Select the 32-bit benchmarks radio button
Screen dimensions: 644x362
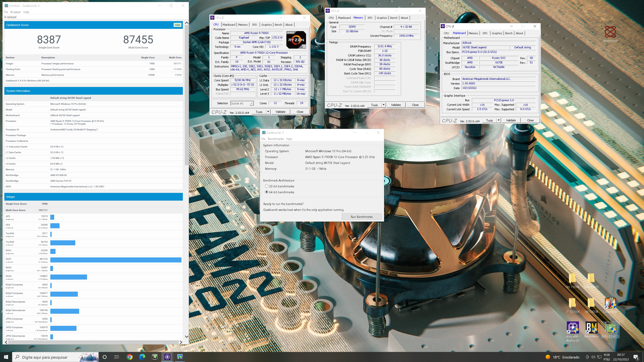point(266,186)
